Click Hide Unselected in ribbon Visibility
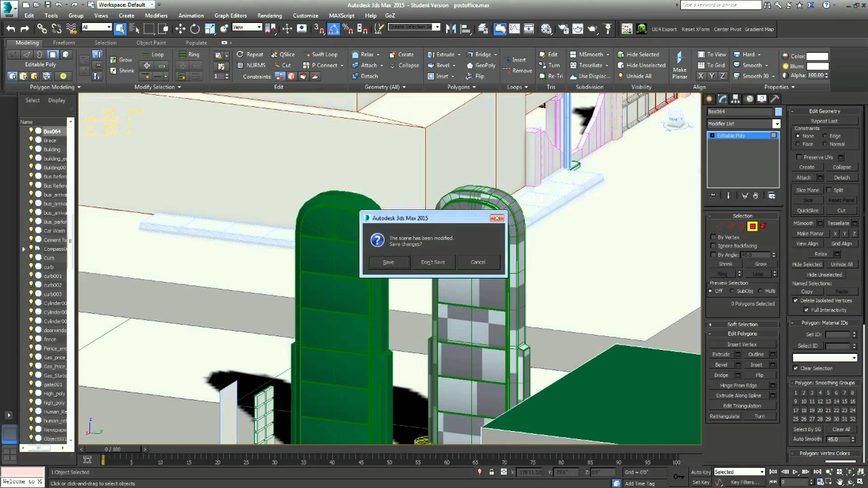 pyautogui.click(x=642, y=65)
